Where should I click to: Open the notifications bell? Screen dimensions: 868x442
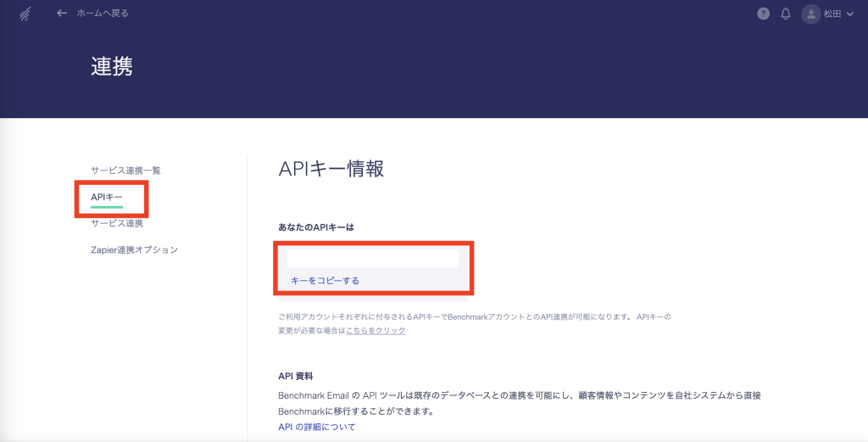(786, 14)
